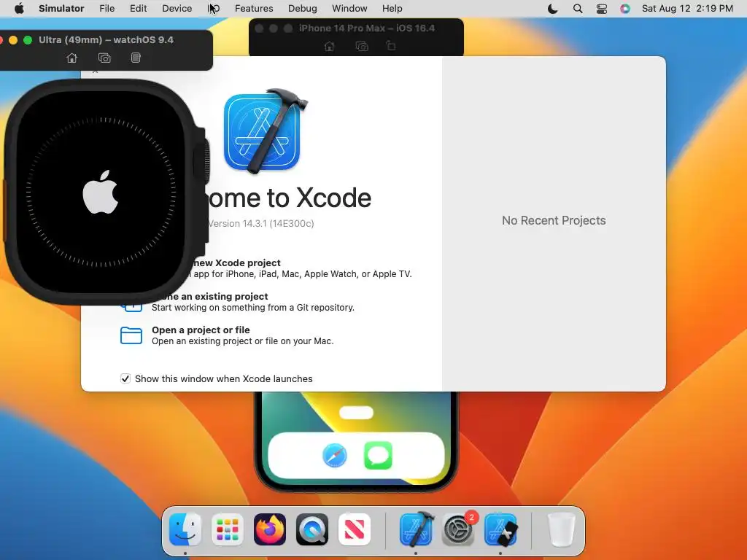Take screenshot in watch simulator toolbar
747x560 pixels.
(x=104, y=58)
